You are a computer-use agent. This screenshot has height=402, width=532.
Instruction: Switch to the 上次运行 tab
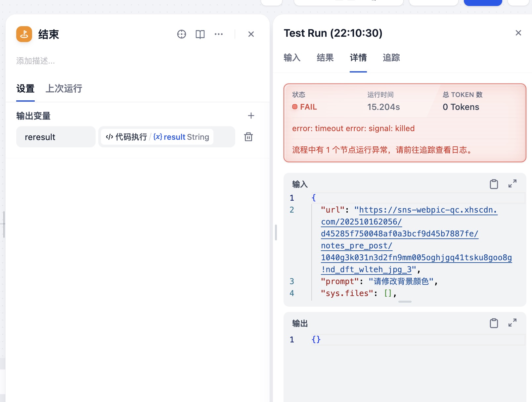pos(64,88)
